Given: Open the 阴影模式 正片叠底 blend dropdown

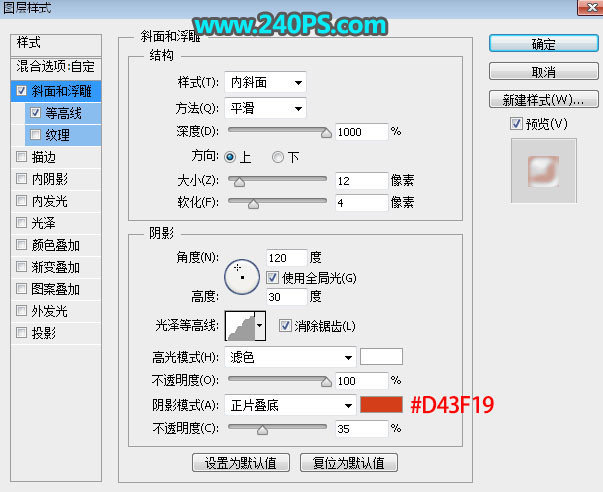Looking at the screenshot, I should tap(290, 405).
